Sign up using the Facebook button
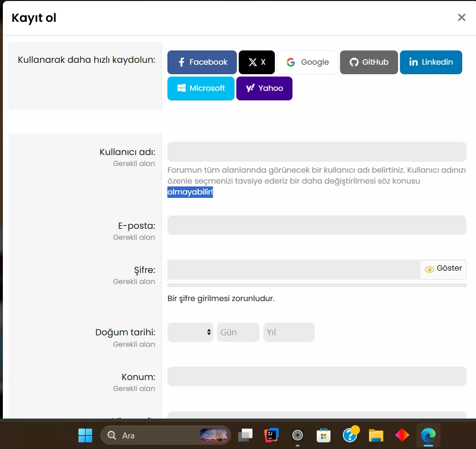 click(202, 62)
